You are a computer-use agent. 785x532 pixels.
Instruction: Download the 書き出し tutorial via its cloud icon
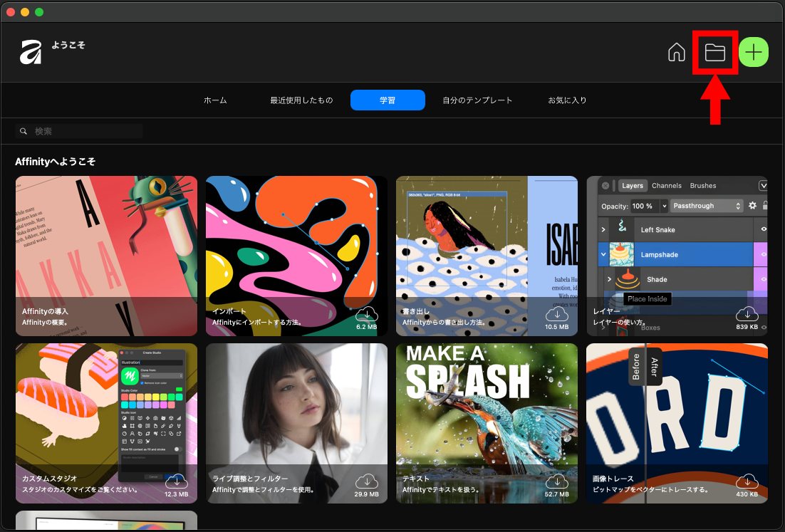(557, 315)
